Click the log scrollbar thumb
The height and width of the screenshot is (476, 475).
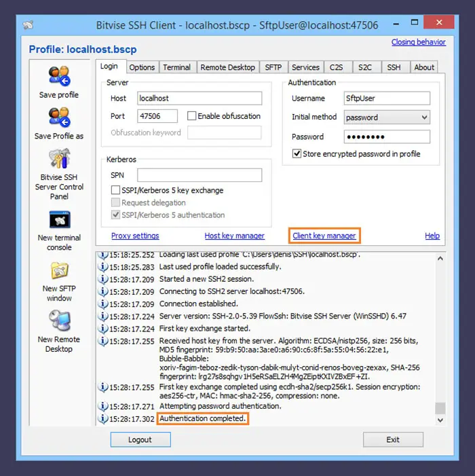[x=440, y=408]
